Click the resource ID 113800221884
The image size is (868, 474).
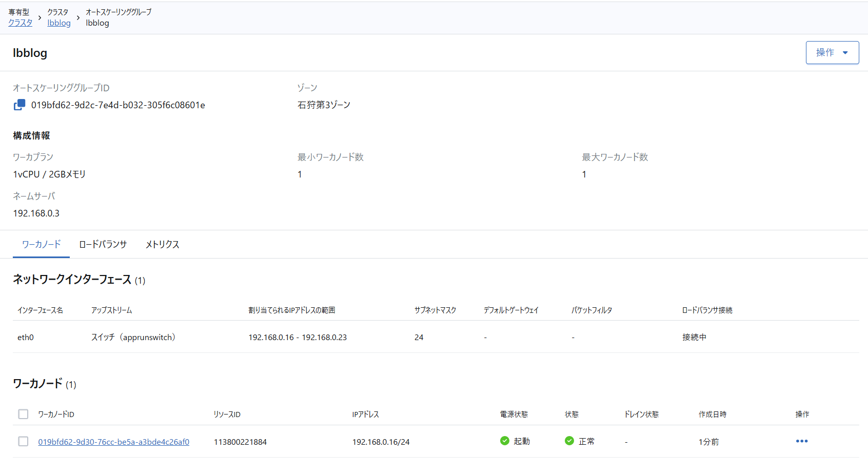click(x=240, y=442)
